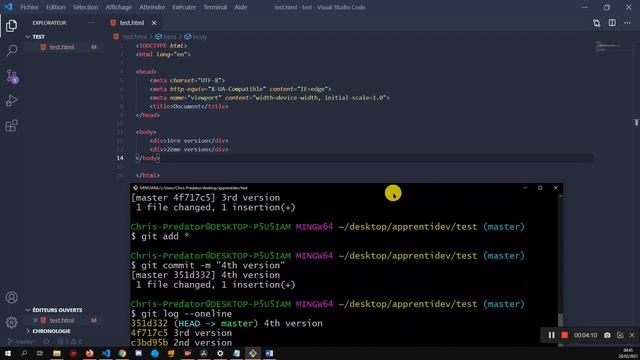Image resolution: width=640 pixels, height=360 pixels.
Task: Open the Accounts menu icon
Action: (11, 298)
